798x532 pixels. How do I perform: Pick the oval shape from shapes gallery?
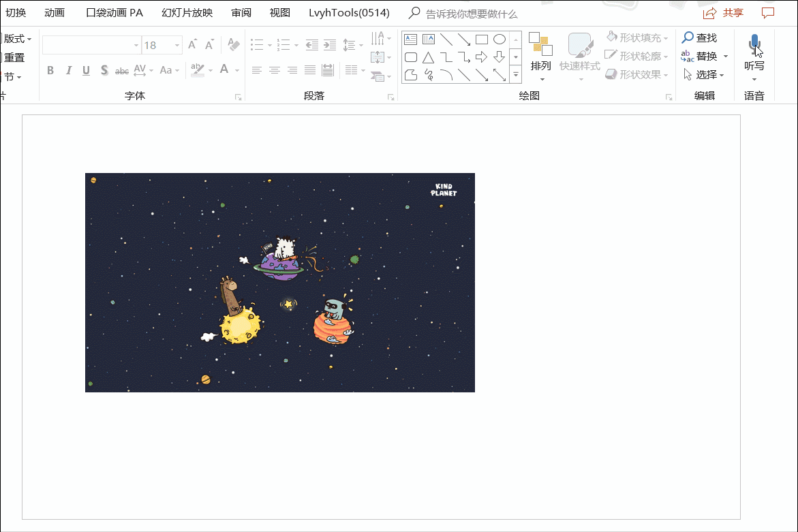500,40
